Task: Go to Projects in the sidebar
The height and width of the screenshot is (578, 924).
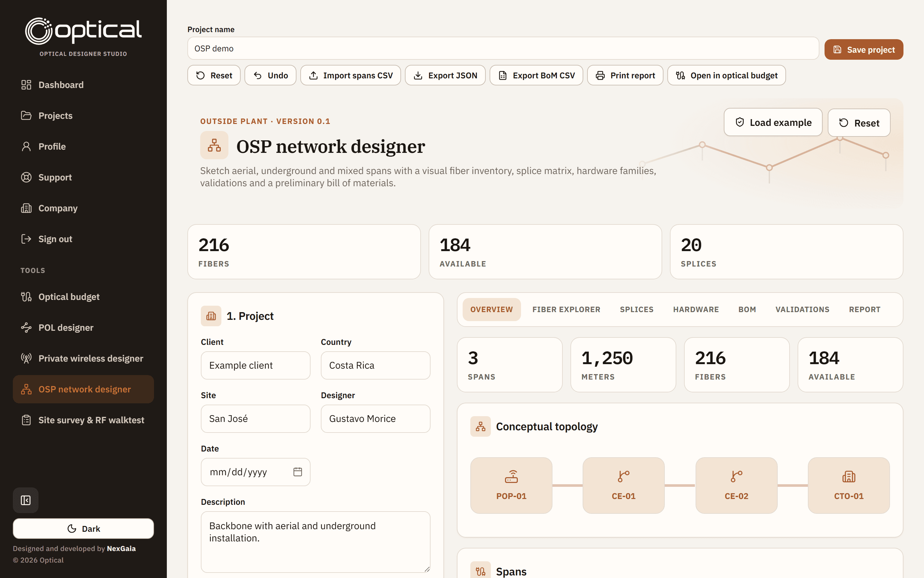Action: click(83, 116)
